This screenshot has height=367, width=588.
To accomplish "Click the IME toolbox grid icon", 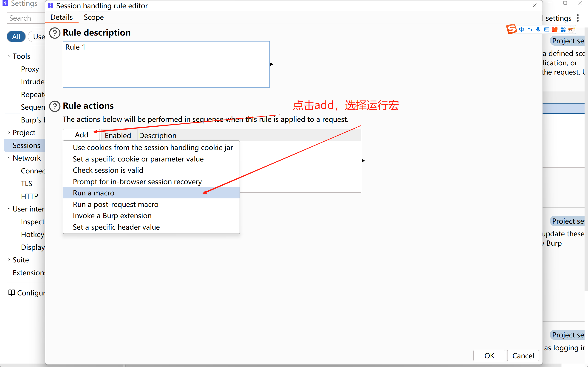I will [x=563, y=29].
